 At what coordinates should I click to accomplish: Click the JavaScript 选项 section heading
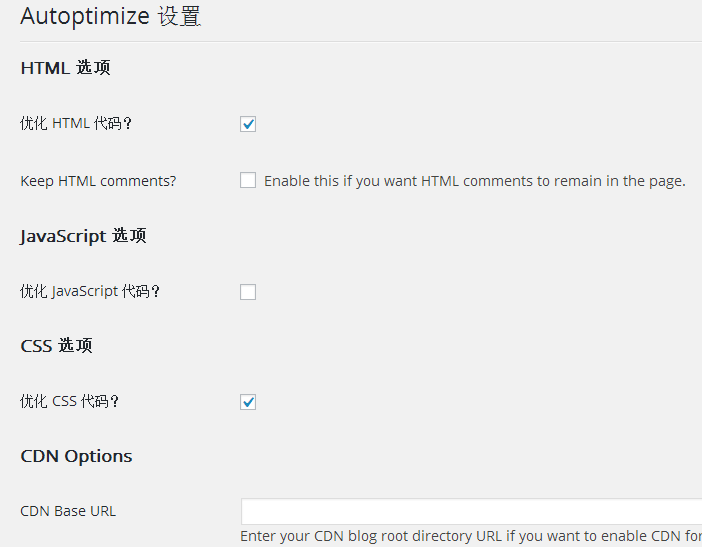click(x=83, y=236)
